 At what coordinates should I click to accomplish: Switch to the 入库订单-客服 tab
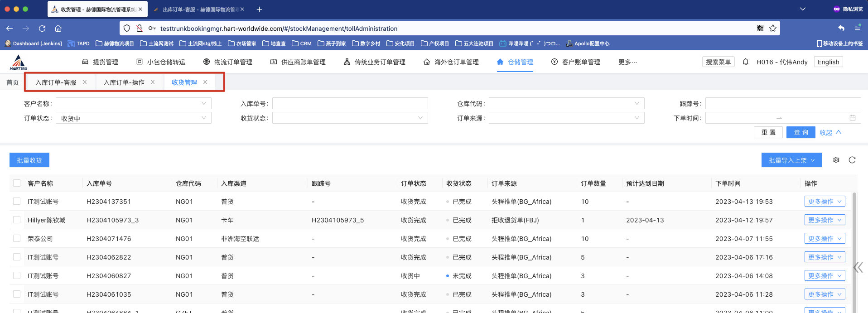click(56, 82)
